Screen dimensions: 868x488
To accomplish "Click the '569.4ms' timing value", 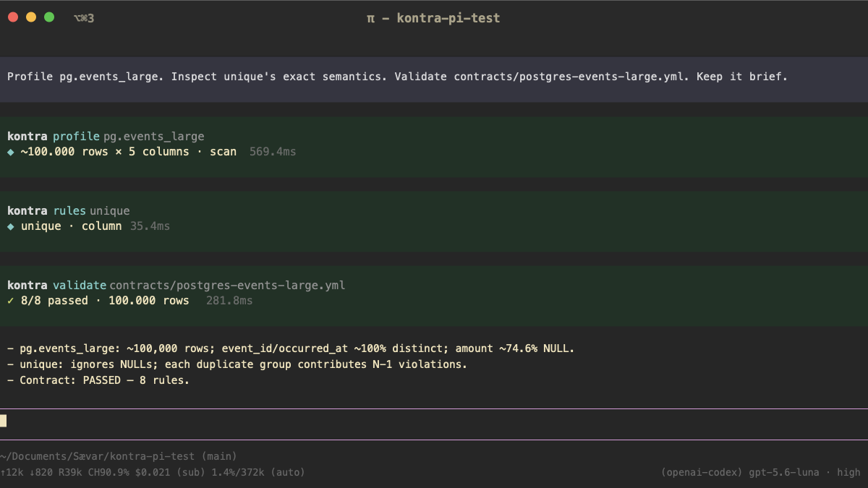I will (x=273, y=152).
